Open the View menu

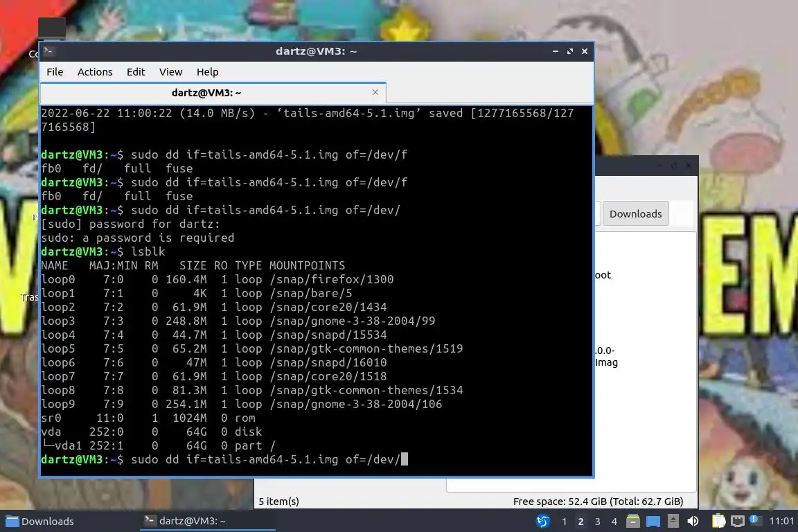[170, 72]
